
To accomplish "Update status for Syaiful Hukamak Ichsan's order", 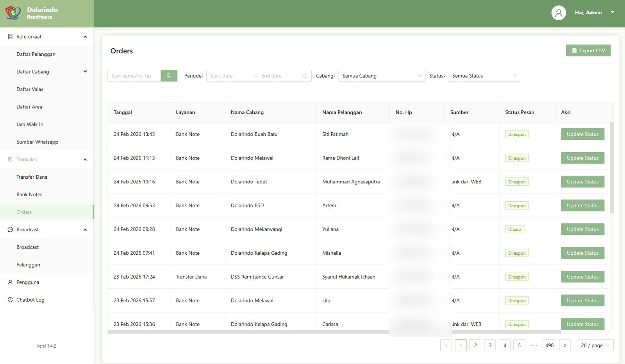I will click(582, 277).
